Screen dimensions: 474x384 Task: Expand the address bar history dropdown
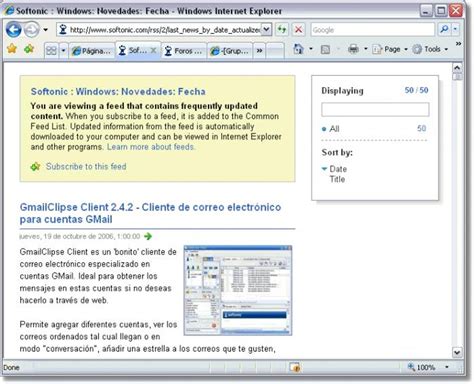coord(266,30)
